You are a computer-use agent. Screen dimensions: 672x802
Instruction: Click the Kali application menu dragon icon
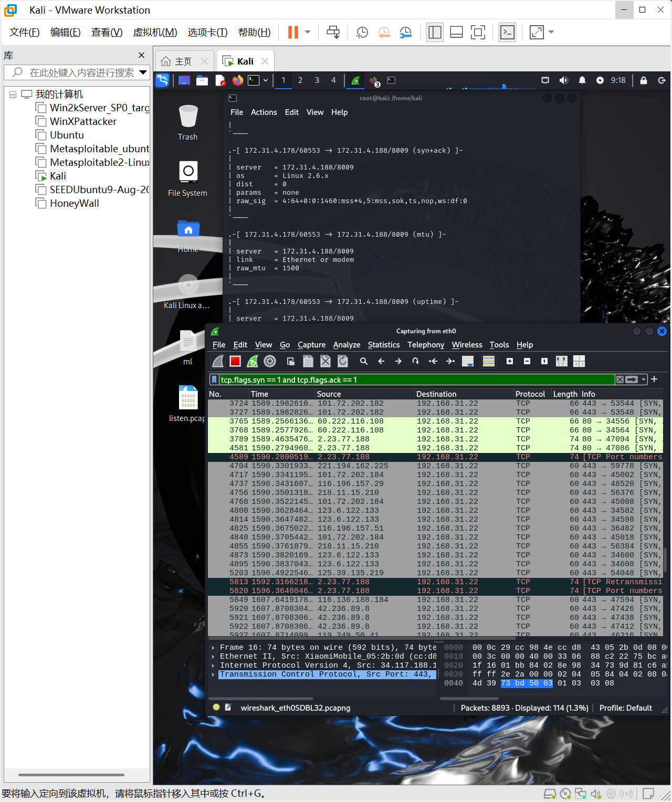tap(162, 80)
